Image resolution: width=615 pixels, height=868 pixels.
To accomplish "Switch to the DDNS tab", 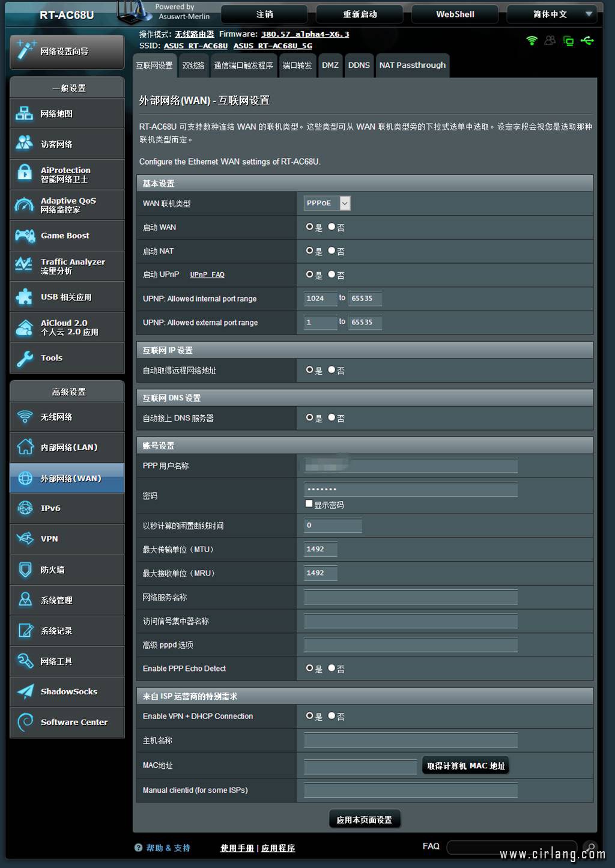I will 359,65.
